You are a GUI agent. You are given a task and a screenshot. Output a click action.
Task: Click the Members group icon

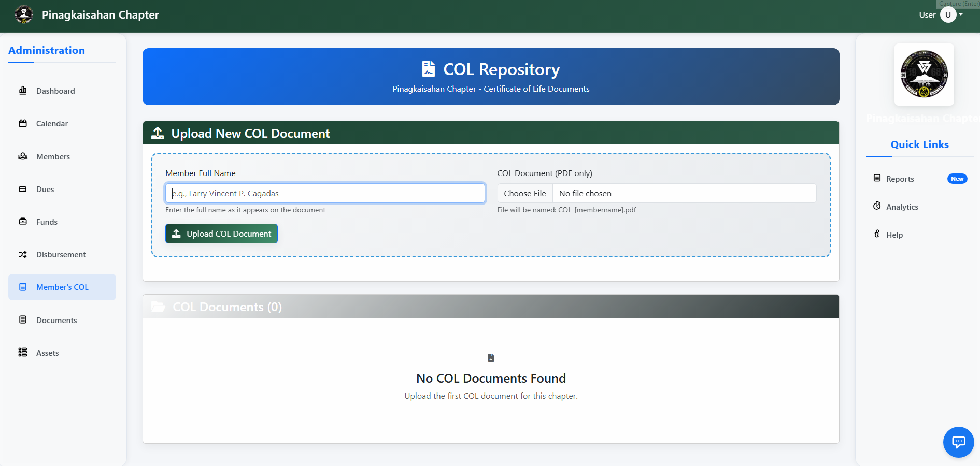[x=23, y=156]
